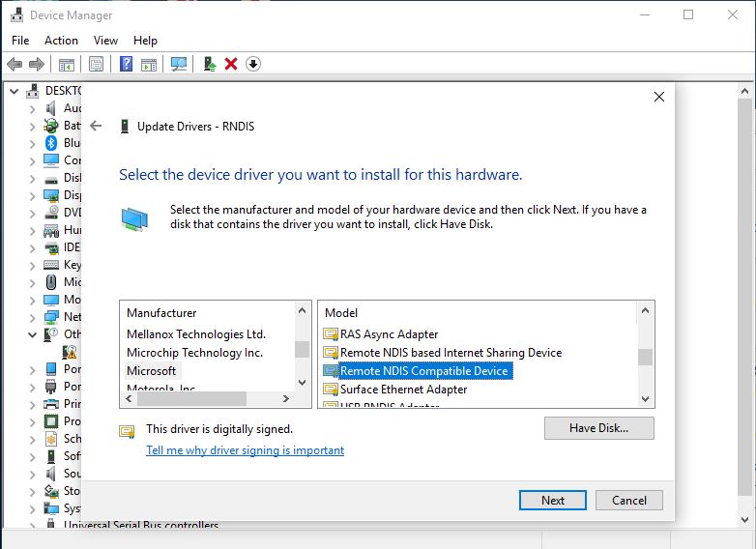
Task: Click the Disable device down-arrow icon
Action: point(253,64)
